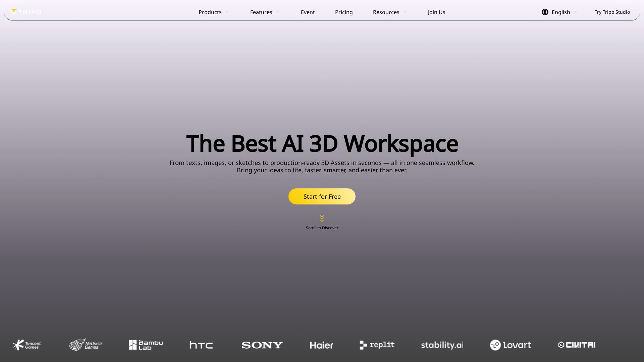Click the Bambu Lab logo
644x362 pixels.
146,345
